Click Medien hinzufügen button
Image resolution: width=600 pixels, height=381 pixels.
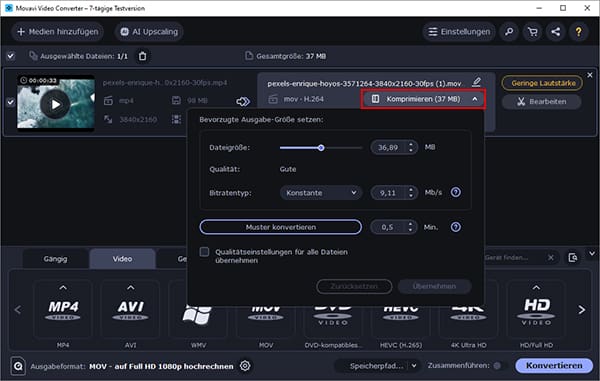pyautogui.click(x=57, y=32)
